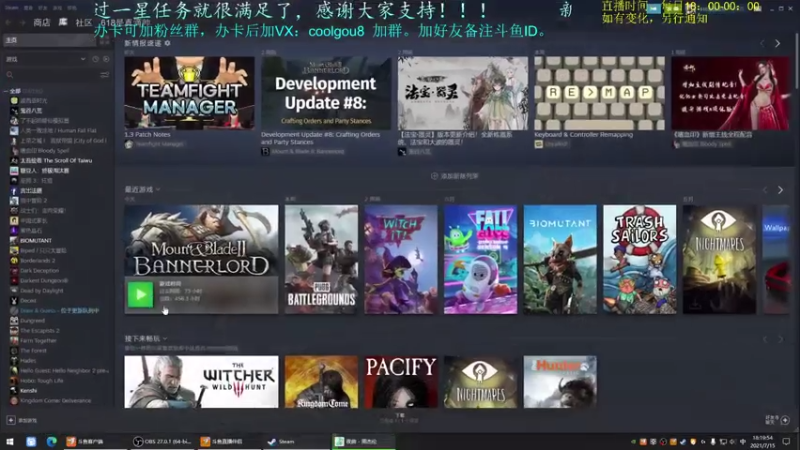Screen dimensions: 800x450
Task: Select PUBG Battlegrounds game cover
Action: 321,259
